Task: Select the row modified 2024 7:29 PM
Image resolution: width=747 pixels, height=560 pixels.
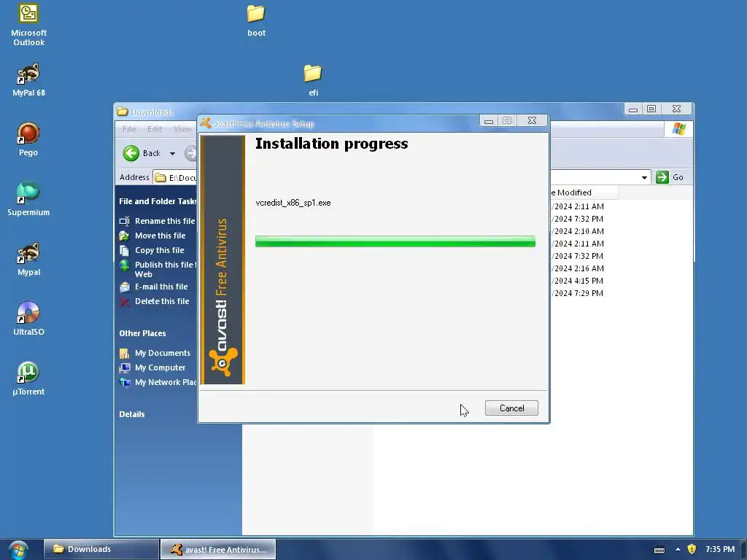Action: pyautogui.click(x=578, y=293)
